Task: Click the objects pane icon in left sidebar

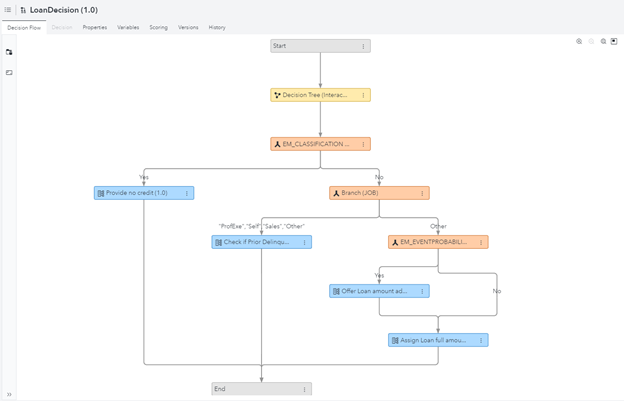Action: (x=9, y=51)
